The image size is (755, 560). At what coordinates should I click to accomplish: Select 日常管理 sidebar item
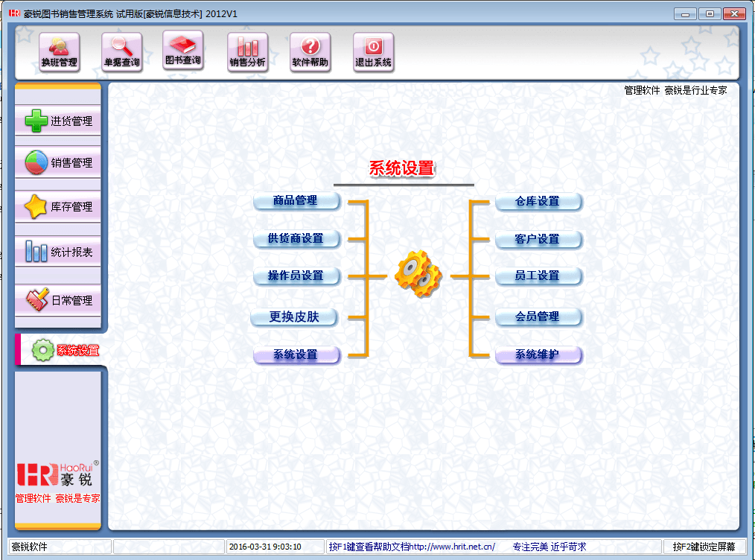click(58, 301)
